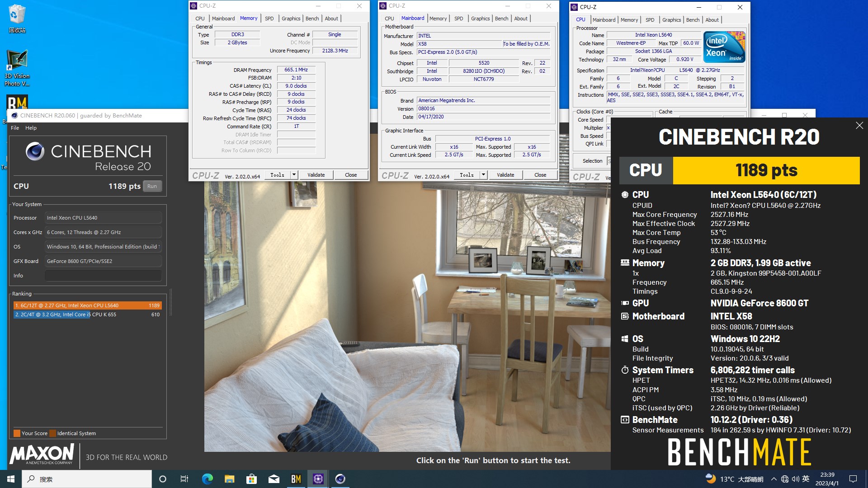The height and width of the screenshot is (488, 868).
Task: Select Memory tab in CPU-Z CPU window
Action: pyautogui.click(x=629, y=20)
